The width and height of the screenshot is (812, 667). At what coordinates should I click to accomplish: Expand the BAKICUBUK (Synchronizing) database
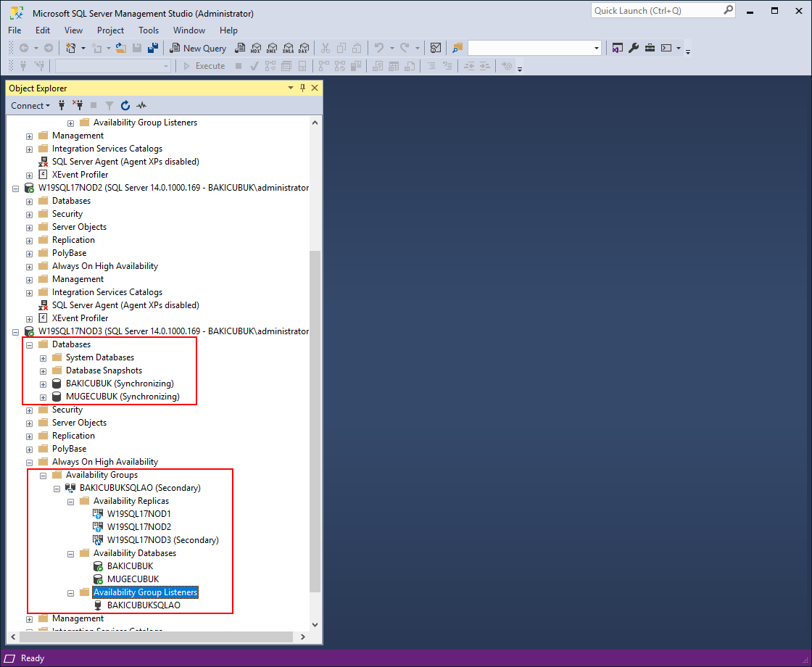click(43, 384)
